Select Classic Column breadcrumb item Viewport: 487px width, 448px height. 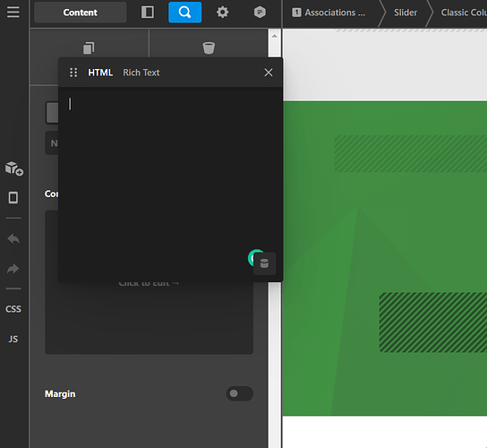click(x=464, y=13)
